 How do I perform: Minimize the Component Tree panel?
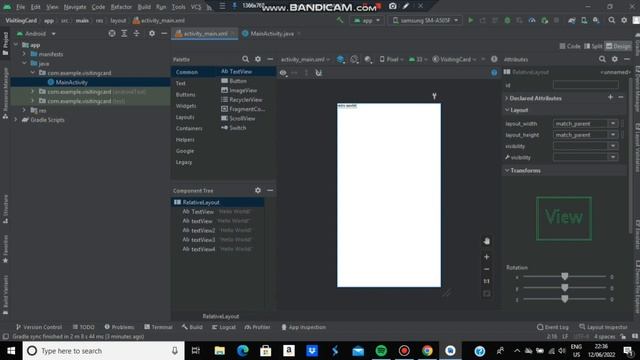click(270, 190)
